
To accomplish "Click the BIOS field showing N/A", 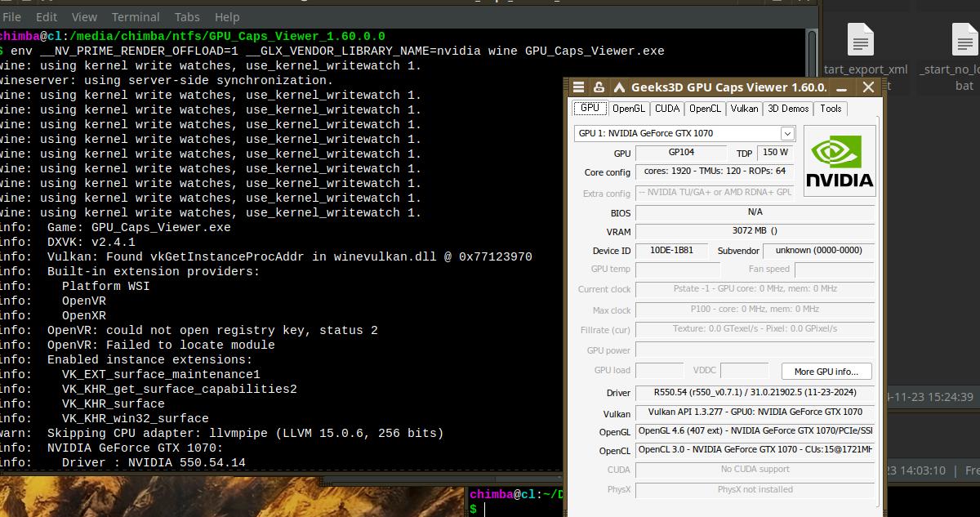I will (755, 212).
